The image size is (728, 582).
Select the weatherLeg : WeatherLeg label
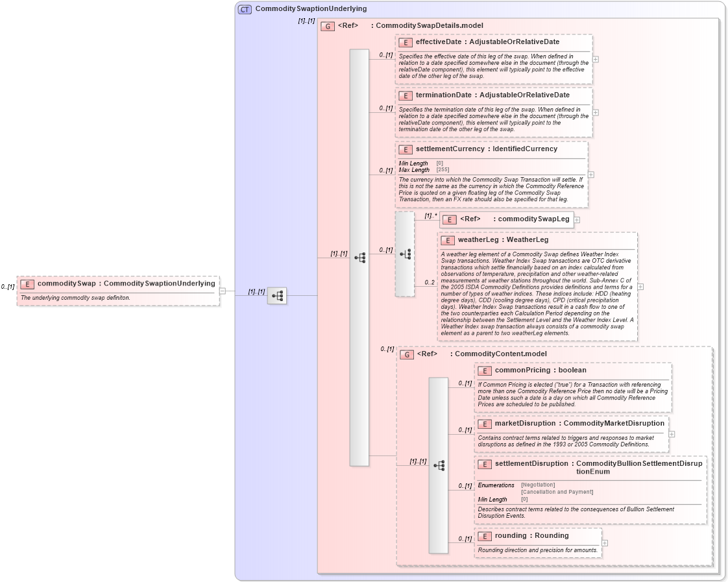pos(503,240)
